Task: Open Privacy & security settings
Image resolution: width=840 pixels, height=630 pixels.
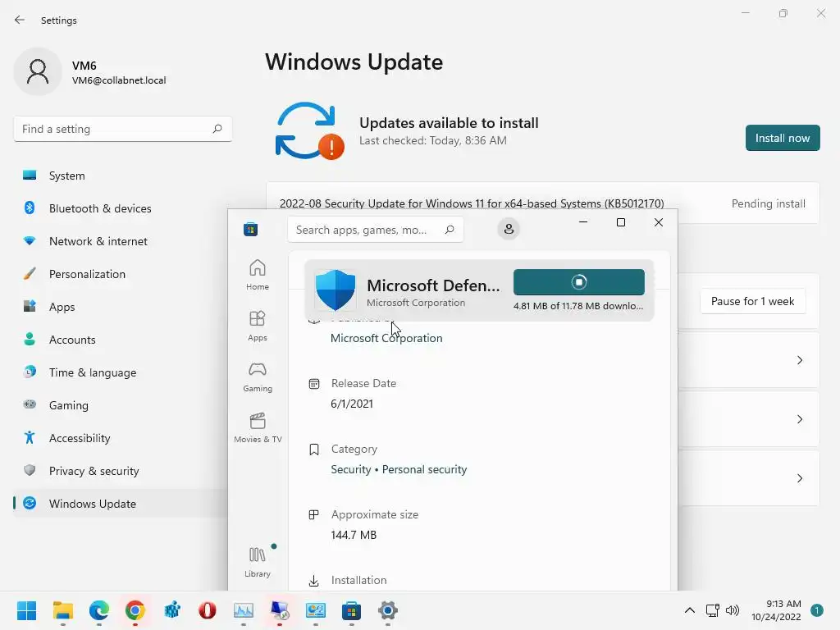Action: point(121,471)
